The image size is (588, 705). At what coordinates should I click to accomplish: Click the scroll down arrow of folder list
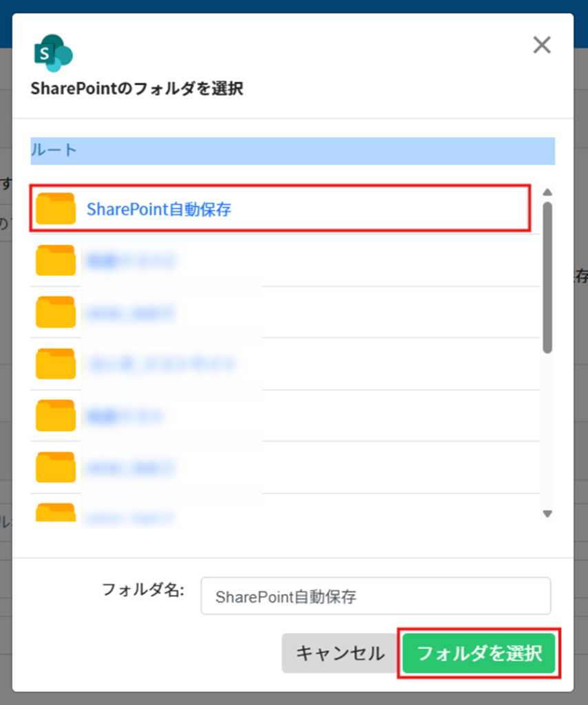click(547, 514)
